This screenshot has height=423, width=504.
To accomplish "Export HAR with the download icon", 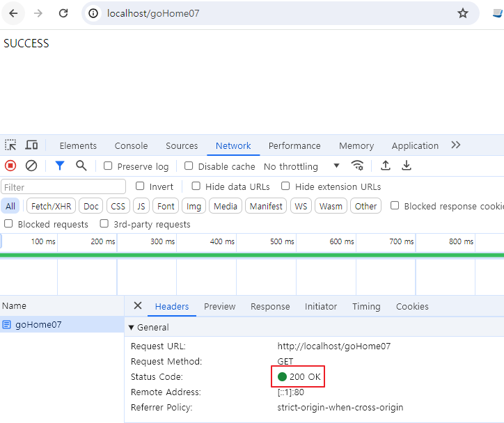I will pyautogui.click(x=407, y=166).
